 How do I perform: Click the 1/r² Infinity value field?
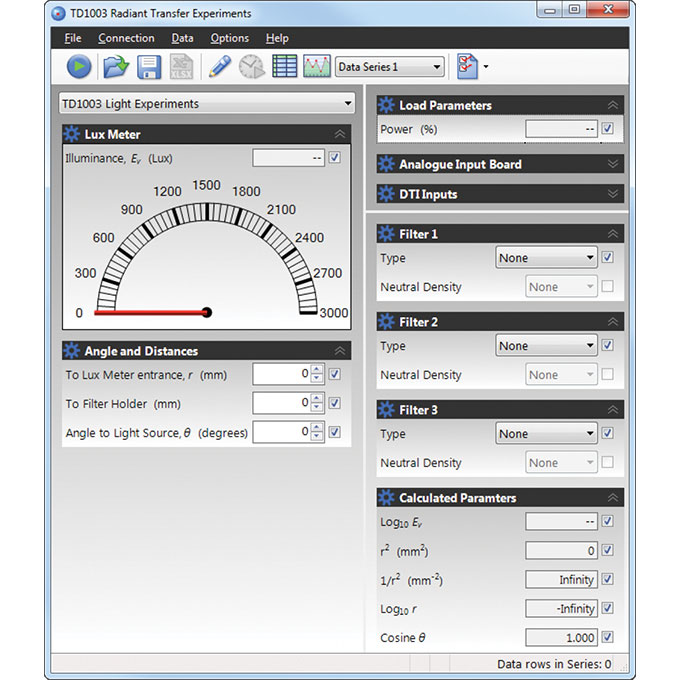[x=561, y=579]
